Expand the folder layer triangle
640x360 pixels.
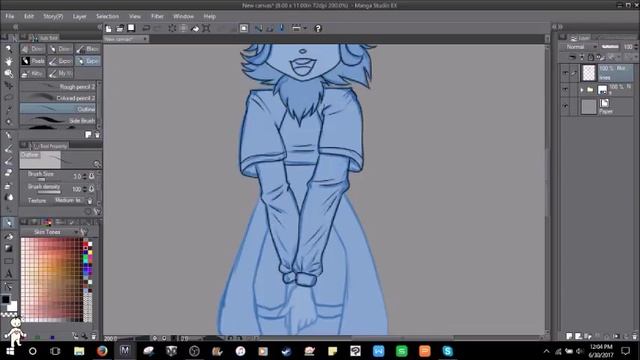(x=582, y=90)
